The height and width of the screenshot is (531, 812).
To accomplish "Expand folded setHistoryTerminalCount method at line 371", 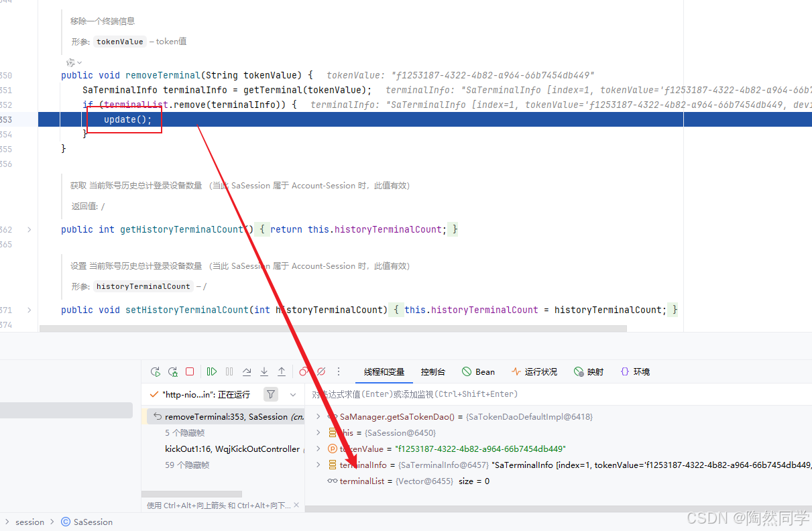I will pyautogui.click(x=29, y=310).
